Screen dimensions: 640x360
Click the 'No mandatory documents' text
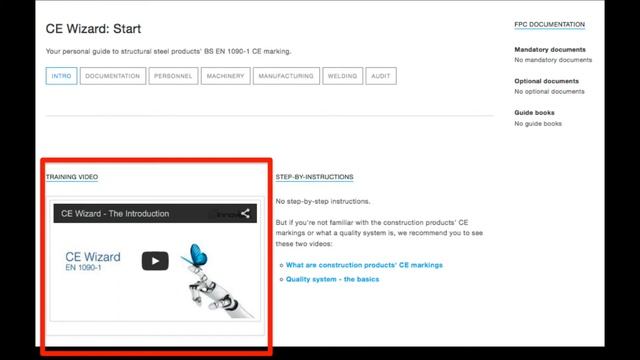coord(553,60)
